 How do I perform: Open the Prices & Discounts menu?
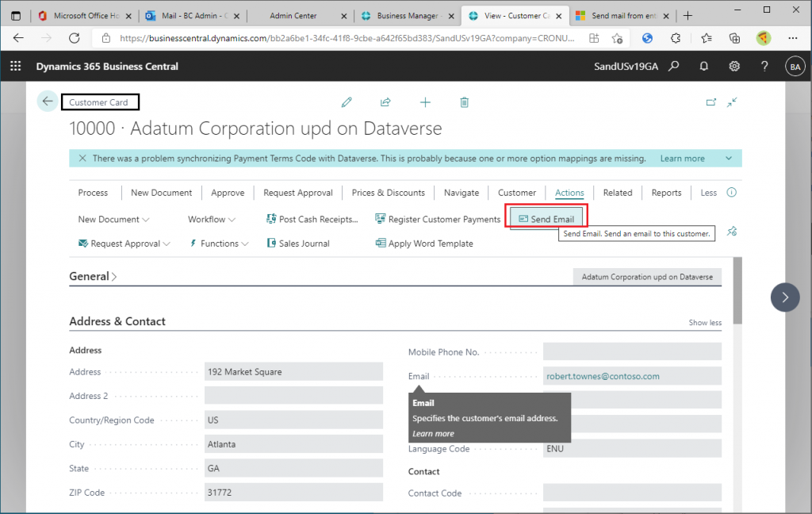(x=389, y=193)
